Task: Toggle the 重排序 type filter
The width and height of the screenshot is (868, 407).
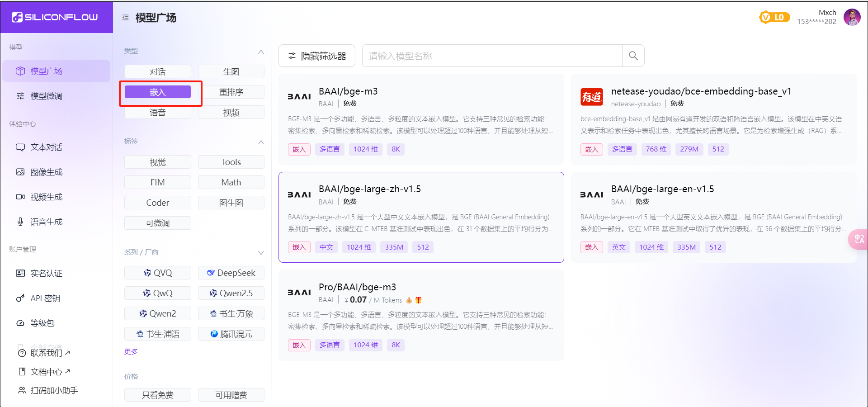Action: [231, 92]
